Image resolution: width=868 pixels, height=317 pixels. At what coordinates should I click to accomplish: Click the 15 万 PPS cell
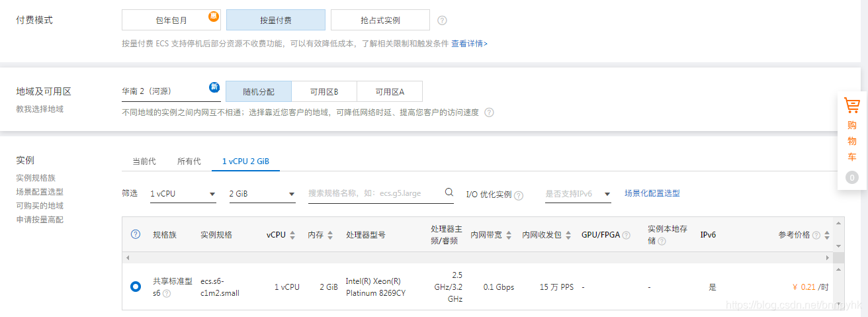click(556, 287)
